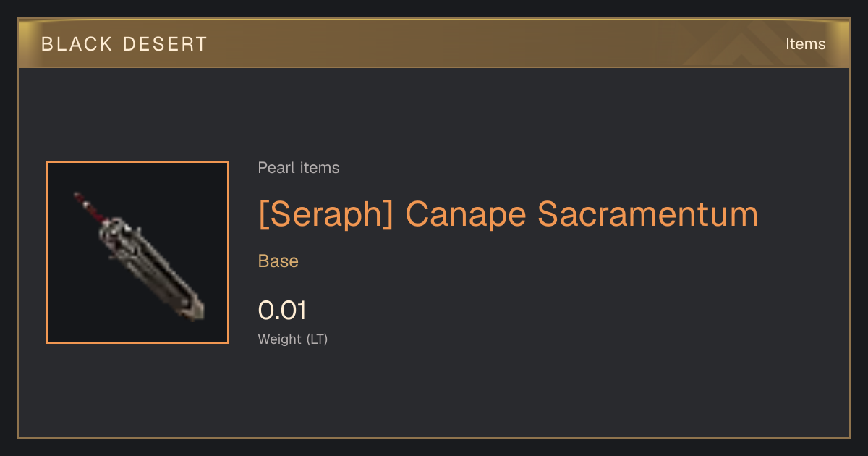
Task: Click the word Canape in item name
Action: pos(465,216)
